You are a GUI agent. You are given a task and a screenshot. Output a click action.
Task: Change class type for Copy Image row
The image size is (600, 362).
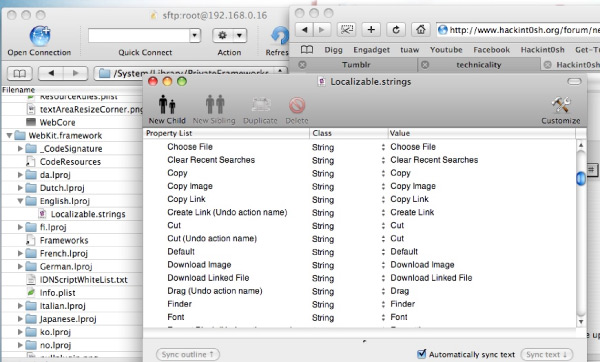[383, 186]
